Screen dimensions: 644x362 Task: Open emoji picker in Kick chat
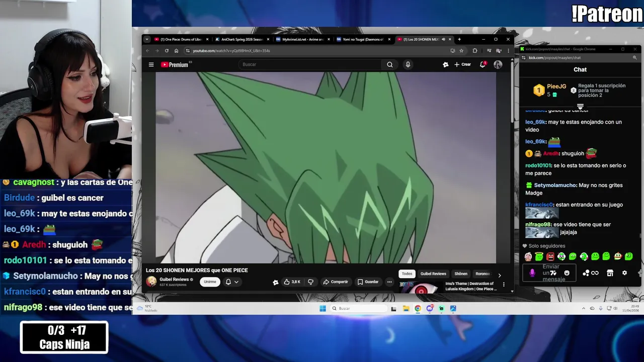click(x=567, y=273)
